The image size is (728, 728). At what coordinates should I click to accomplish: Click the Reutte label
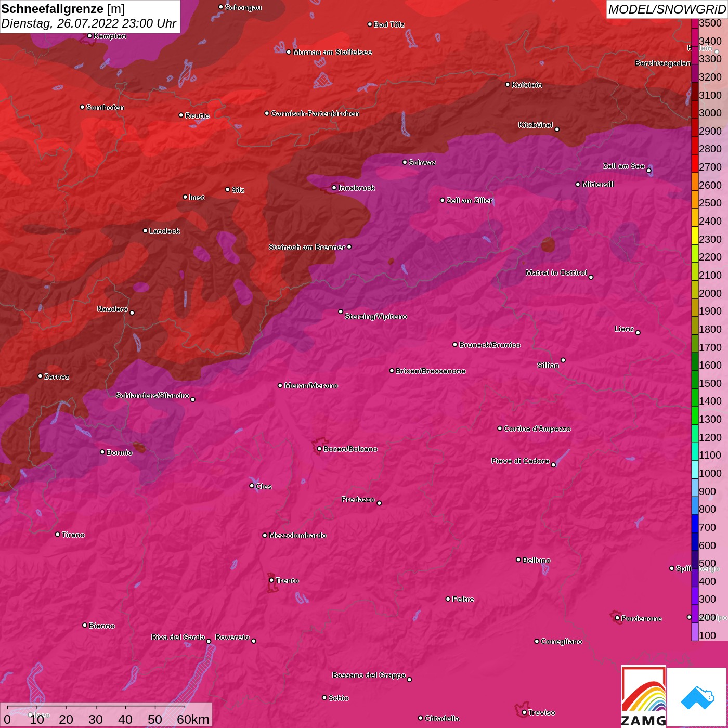click(198, 115)
